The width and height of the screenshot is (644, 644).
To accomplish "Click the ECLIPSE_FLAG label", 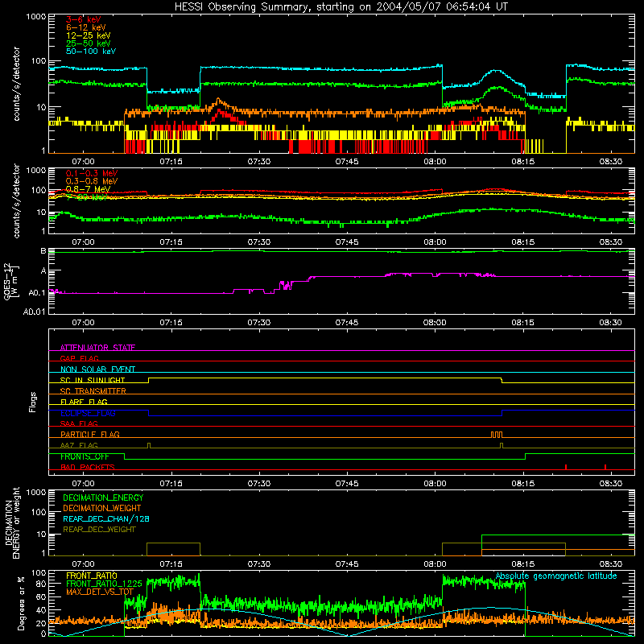I will (x=88, y=413).
